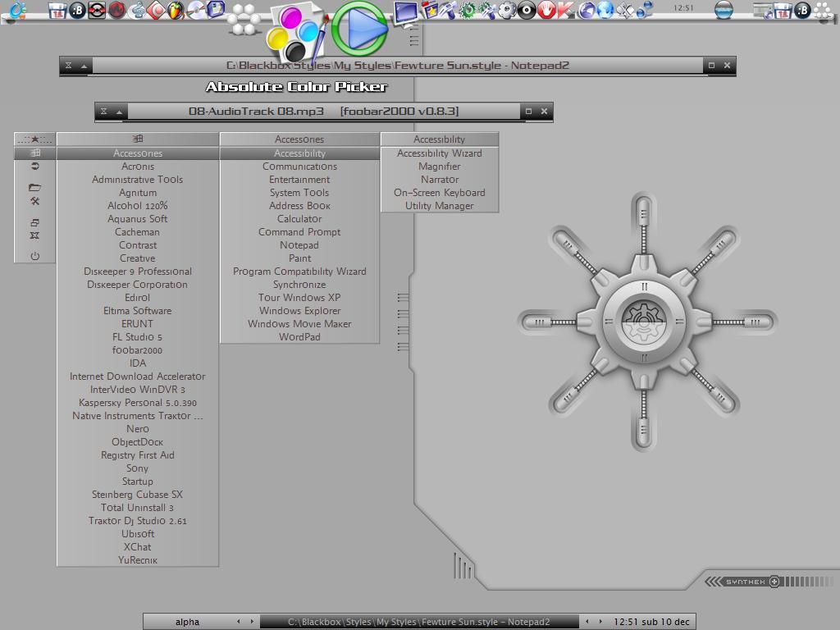The width and height of the screenshot is (840, 630).
Task: Click the crossed tools icon in the dock
Action: click(625, 10)
